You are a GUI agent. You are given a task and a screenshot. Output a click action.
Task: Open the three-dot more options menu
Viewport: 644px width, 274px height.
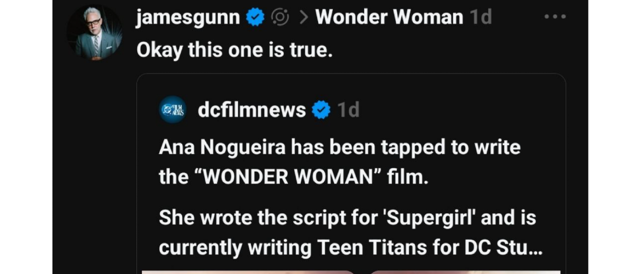pos(555,17)
